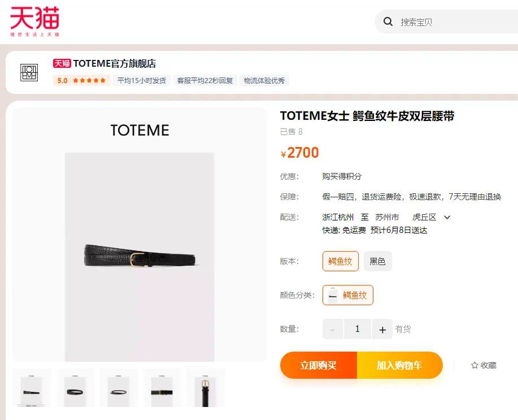Screen dimensions: 518x420
Task: Select the 鳄鱼纹 version option
Action: [340, 261]
